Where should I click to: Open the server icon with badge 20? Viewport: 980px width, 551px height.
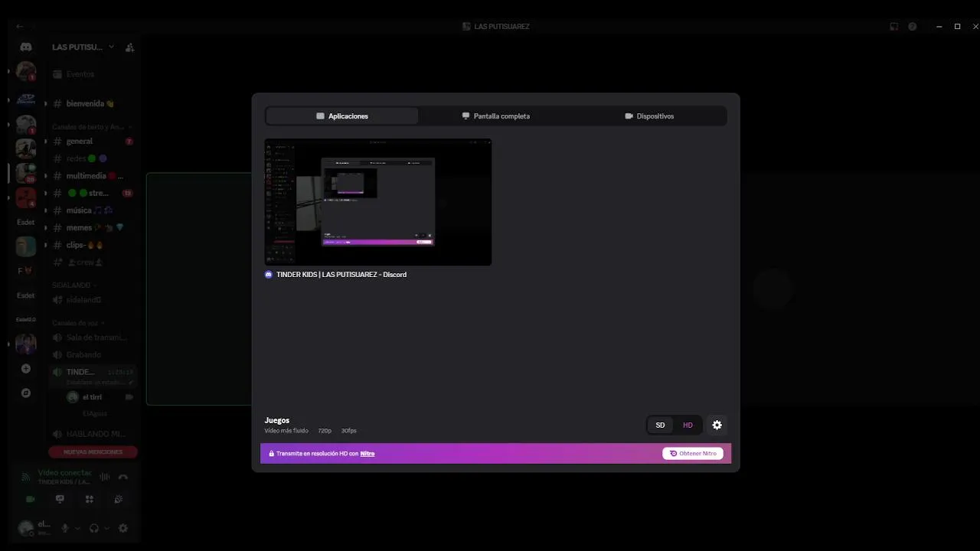point(26,173)
